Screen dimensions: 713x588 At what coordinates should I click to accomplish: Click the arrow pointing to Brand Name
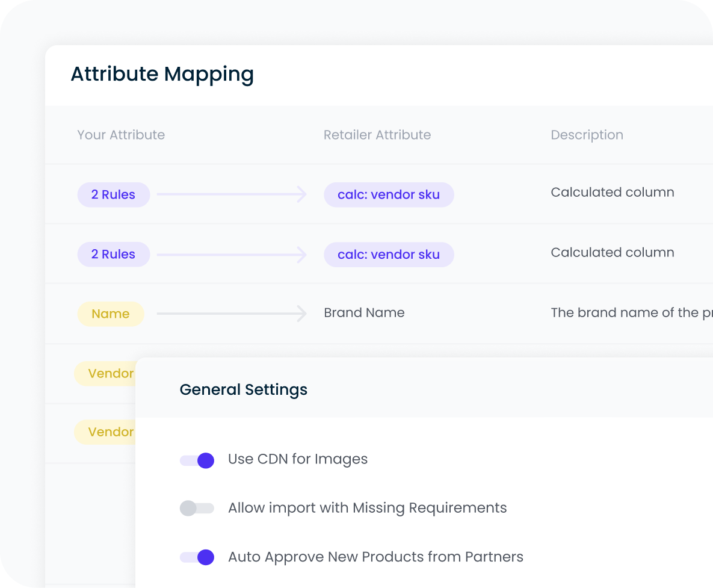tap(232, 314)
